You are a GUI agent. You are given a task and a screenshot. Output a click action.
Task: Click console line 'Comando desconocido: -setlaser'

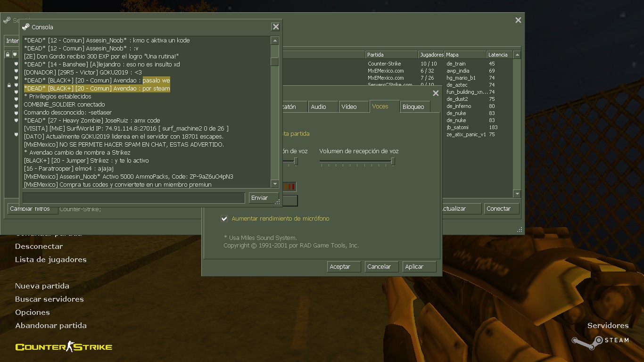tap(68, 113)
